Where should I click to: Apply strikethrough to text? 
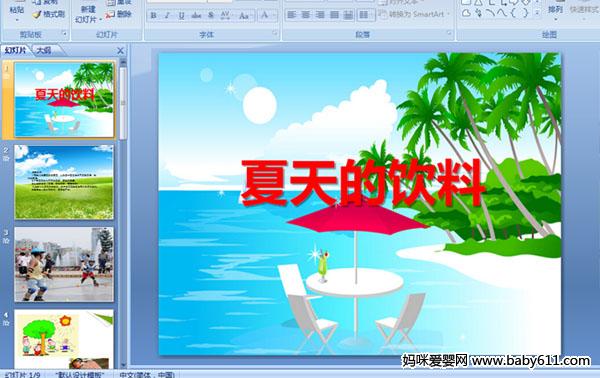196,16
